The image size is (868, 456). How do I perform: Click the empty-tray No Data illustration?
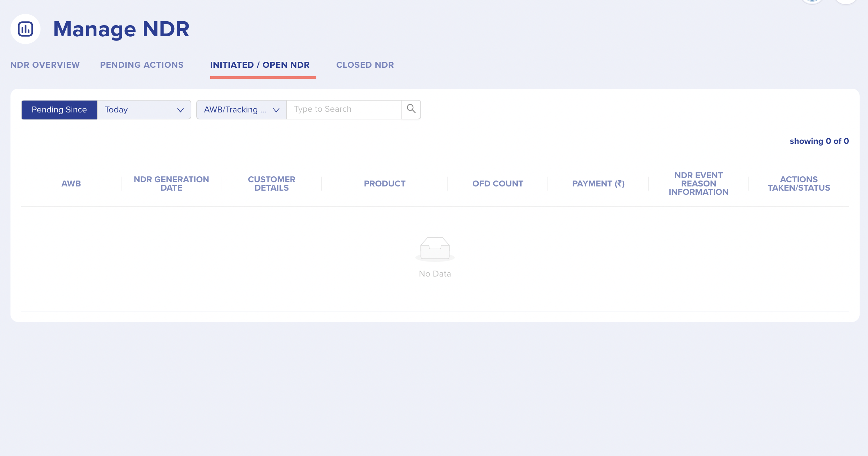pos(435,249)
